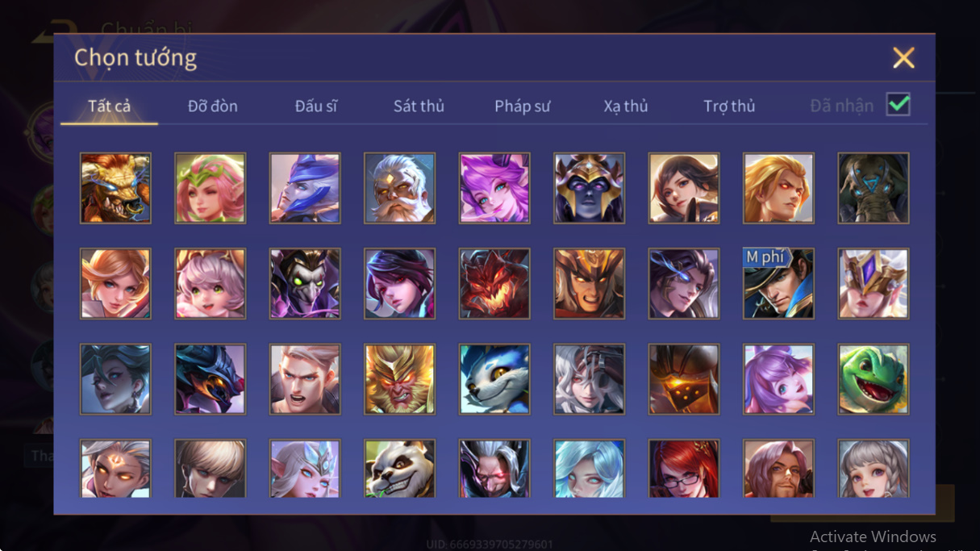Select the green frog hero portrait

click(x=874, y=379)
